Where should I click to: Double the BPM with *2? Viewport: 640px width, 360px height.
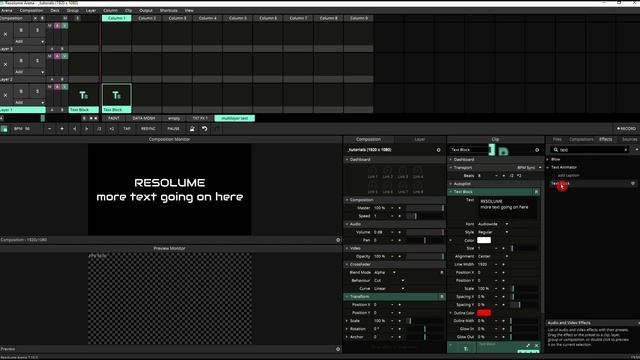tap(111, 129)
